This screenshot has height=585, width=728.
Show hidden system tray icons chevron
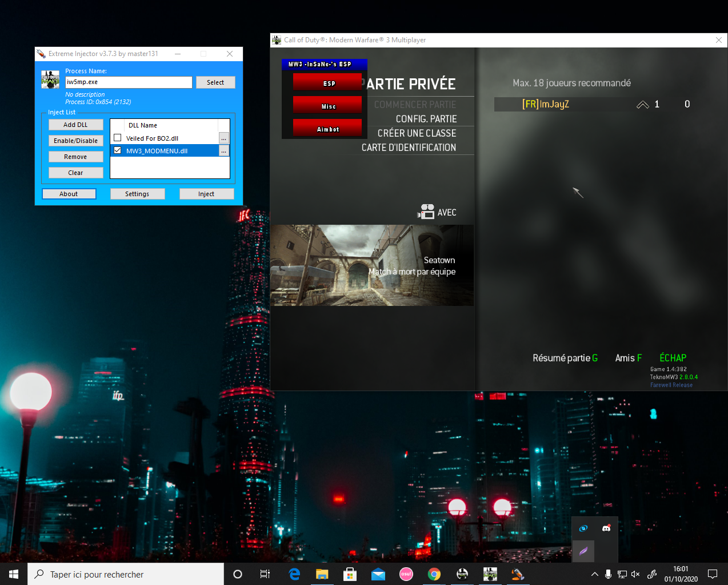(594, 574)
